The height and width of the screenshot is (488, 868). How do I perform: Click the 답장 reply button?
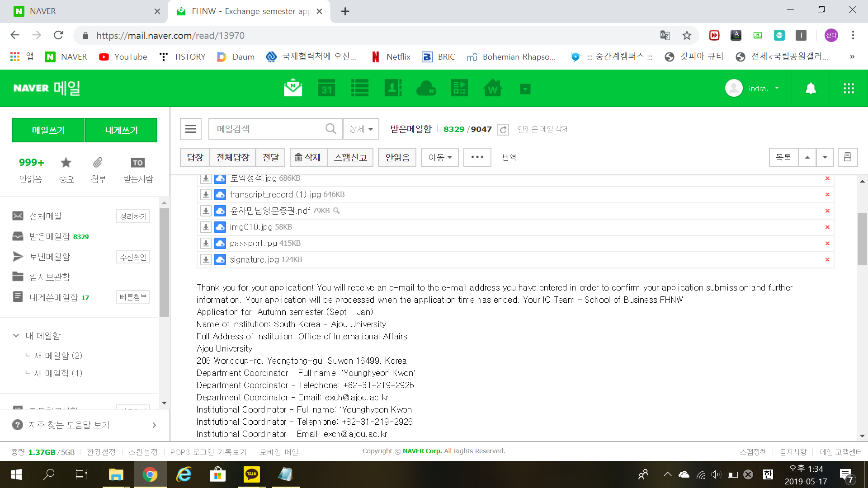[x=195, y=157]
